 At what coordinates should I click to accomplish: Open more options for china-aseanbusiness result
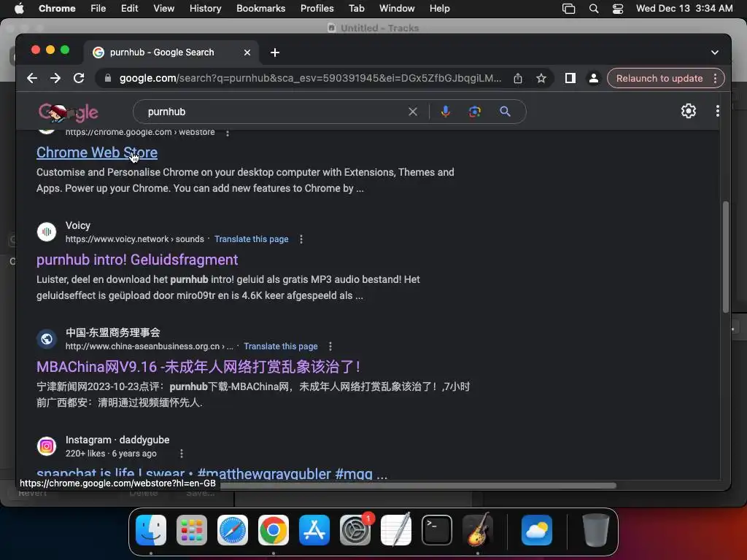coord(330,346)
